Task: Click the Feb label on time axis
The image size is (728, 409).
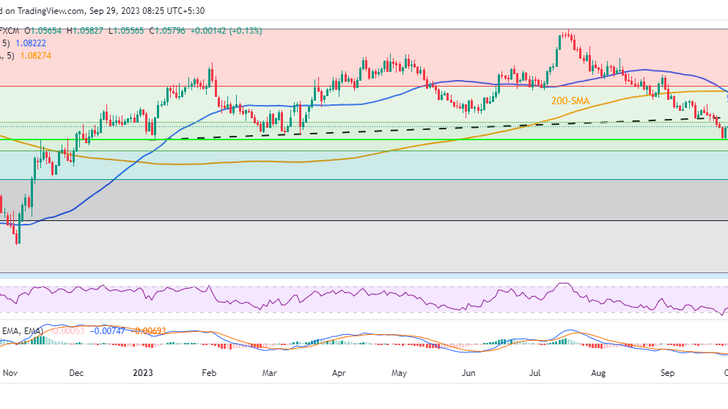Action: coord(209,373)
